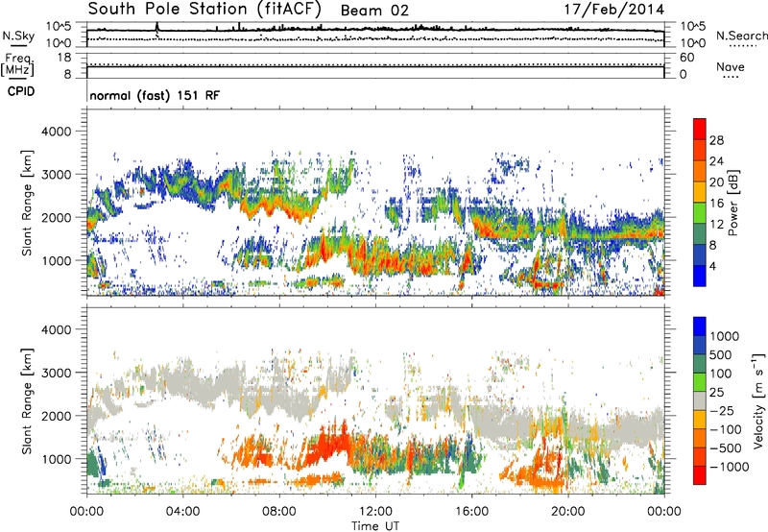Click the "16" Power colorbar label

tap(716, 204)
